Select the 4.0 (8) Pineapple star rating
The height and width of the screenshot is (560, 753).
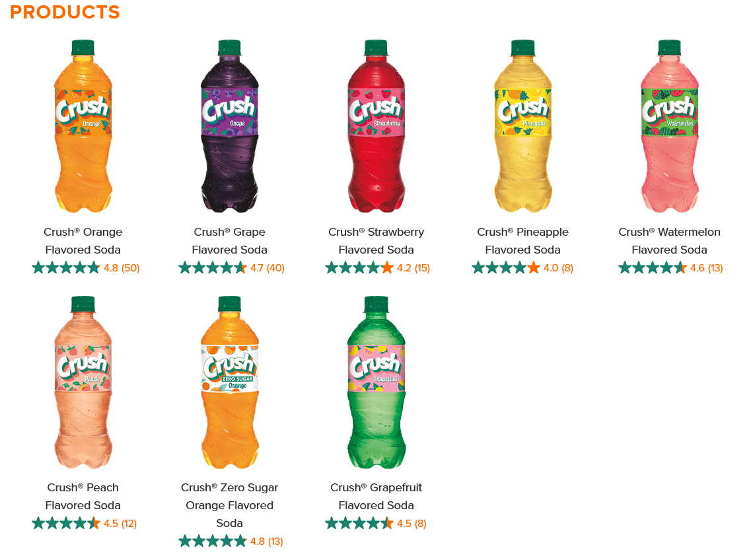[x=522, y=268]
